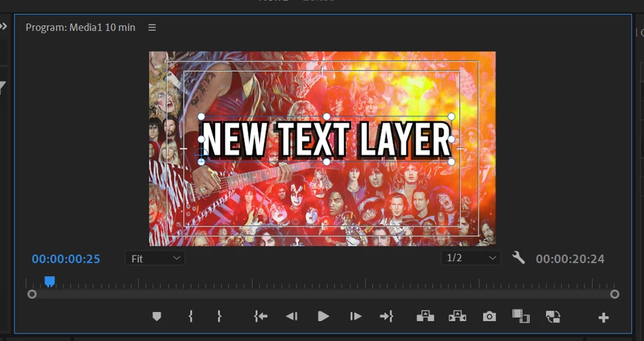Toggle the Comparison View button
This screenshot has height=341, width=644.
click(521, 316)
